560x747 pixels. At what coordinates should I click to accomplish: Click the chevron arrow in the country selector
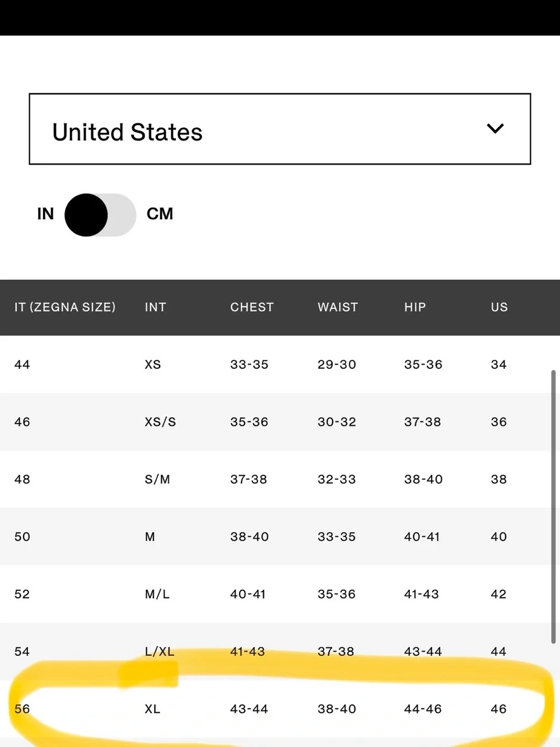(x=495, y=128)
